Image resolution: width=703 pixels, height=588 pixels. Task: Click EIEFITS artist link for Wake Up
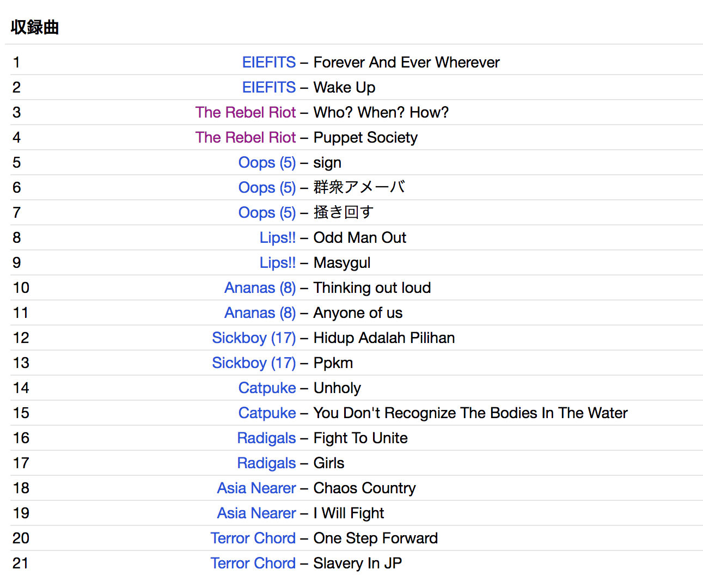pyautogui.click(x=269, y=87)
